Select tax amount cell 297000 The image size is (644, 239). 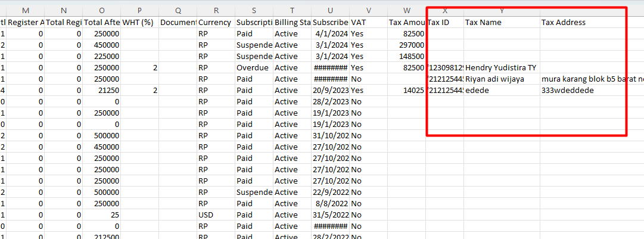click(406, 45)
